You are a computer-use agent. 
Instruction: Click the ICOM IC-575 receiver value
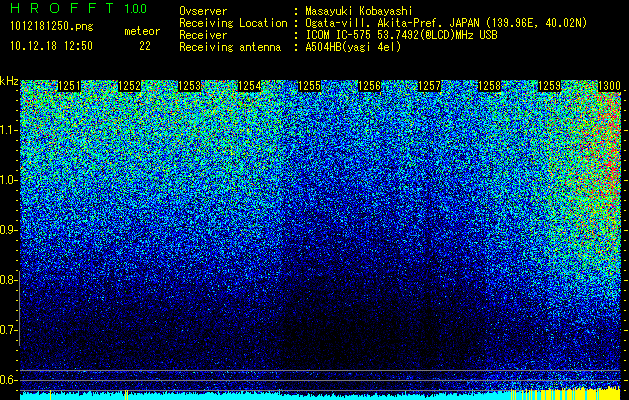[401, 35]
